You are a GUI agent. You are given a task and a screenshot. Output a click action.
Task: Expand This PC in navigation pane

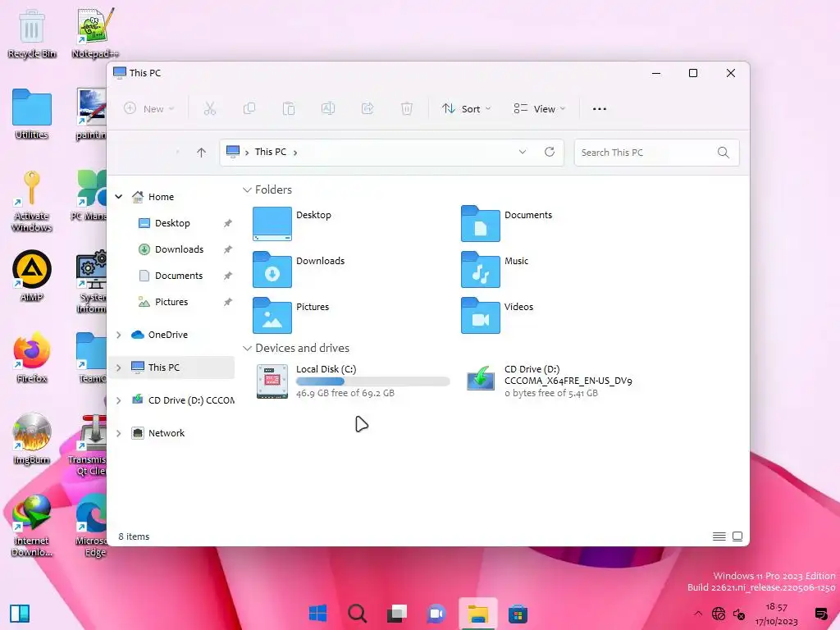tap(119, 367)
